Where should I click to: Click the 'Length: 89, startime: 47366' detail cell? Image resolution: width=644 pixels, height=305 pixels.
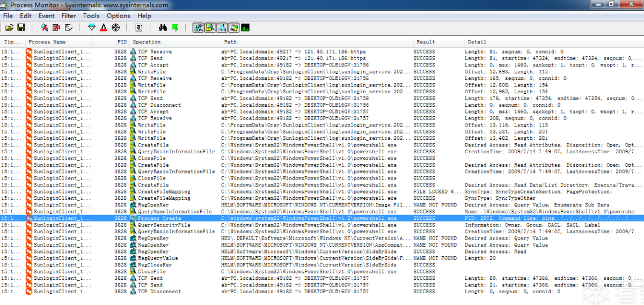553,278
